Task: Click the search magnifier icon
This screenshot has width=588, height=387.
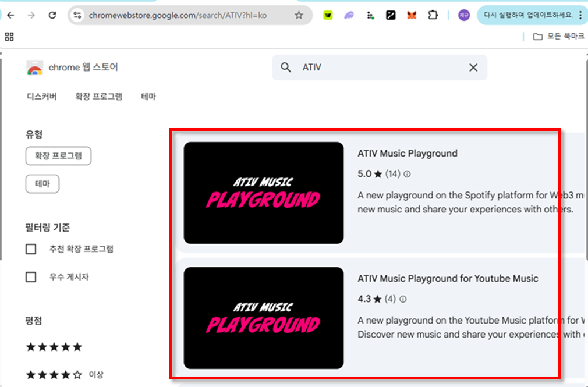Action: [286, 68]
